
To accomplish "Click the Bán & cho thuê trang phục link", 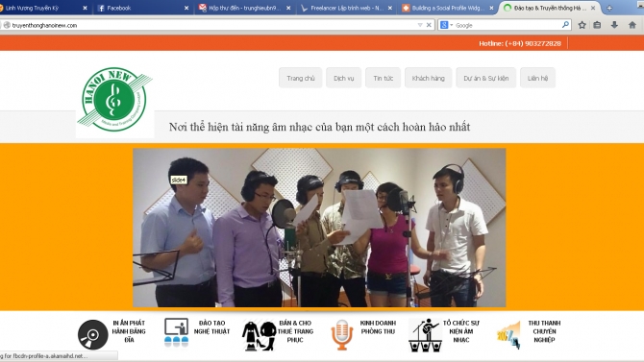I will 295,331.
